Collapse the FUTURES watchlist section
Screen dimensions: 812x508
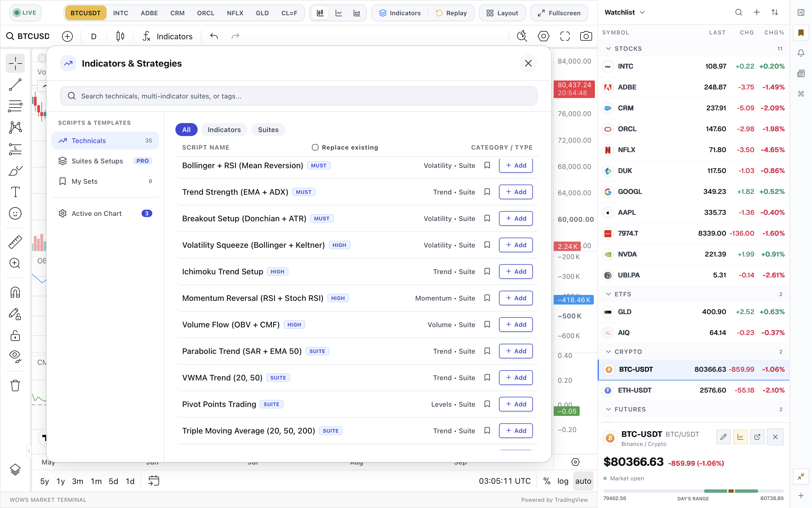(608, 409)
